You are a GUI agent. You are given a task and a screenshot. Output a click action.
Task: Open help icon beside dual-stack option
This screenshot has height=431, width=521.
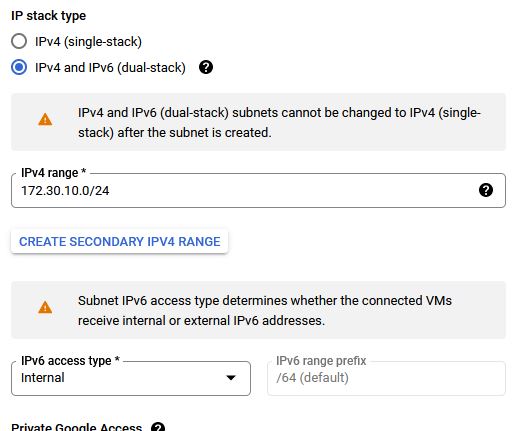(206, 67)
